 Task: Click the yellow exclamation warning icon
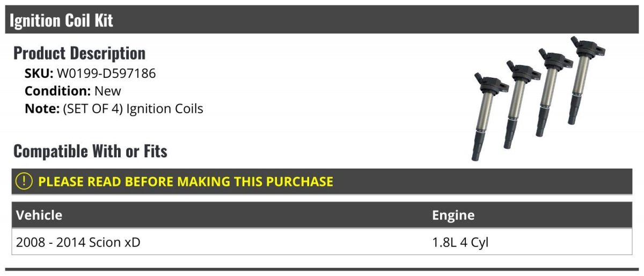[25, 181]
